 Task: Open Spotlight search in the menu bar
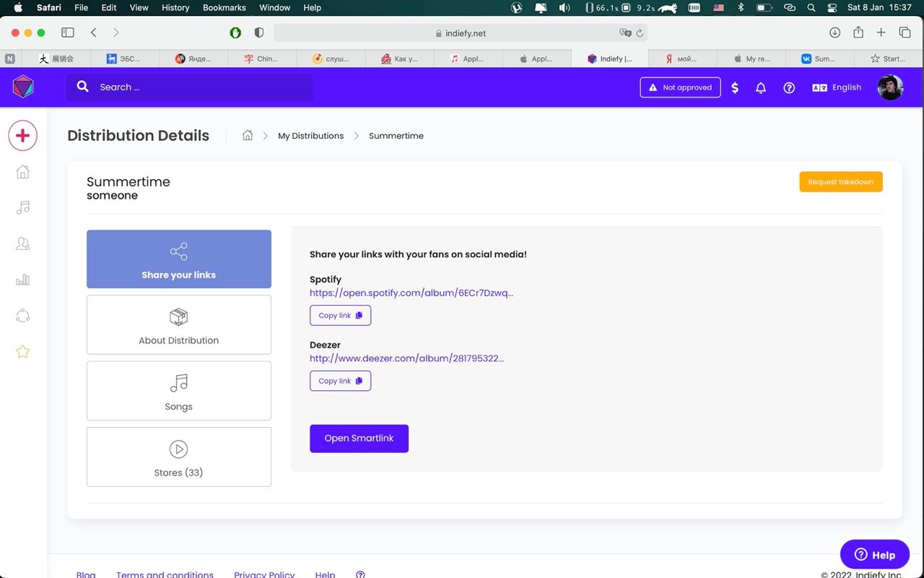tap(811, 8)
